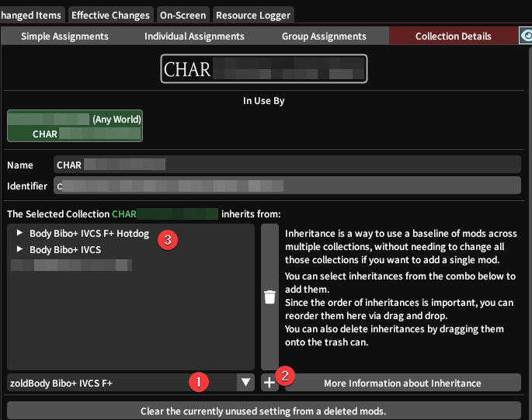
Task: Select the Collection Details tab
Action: tap(453, 36)
